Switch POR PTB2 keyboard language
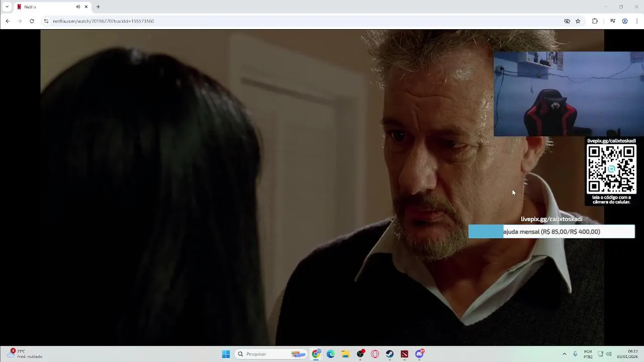644x362 pixels. 588,354
